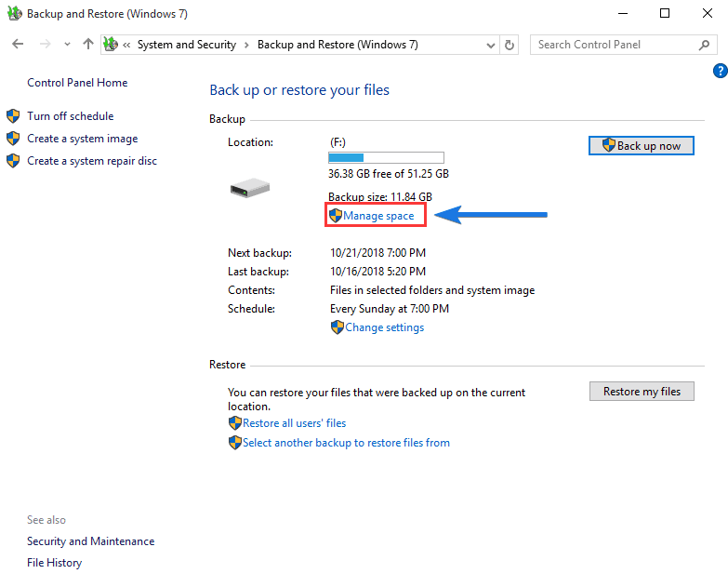Click the Backup and Restore title bar icon
Viewport: 728px width, 587px height.
(14, 14)
